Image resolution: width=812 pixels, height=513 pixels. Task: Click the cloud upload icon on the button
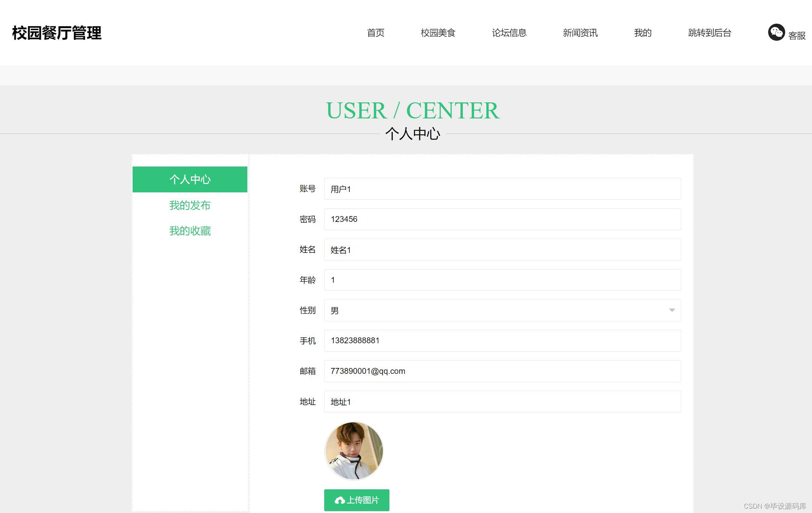(x=340, y=500)
